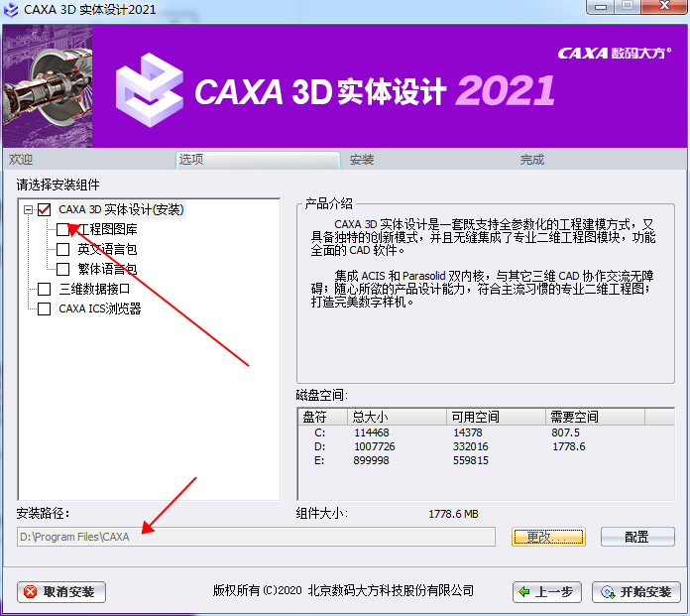Close the installer window

click(x=665, y=6)
